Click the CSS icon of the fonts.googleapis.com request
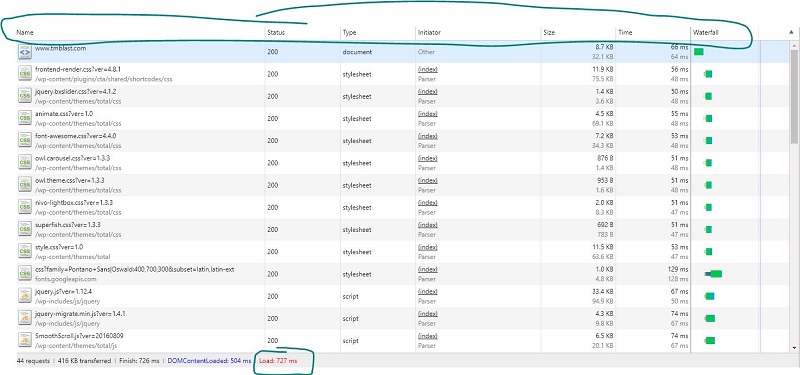Viewport: 800px width, 375px height. pos(24,274)
